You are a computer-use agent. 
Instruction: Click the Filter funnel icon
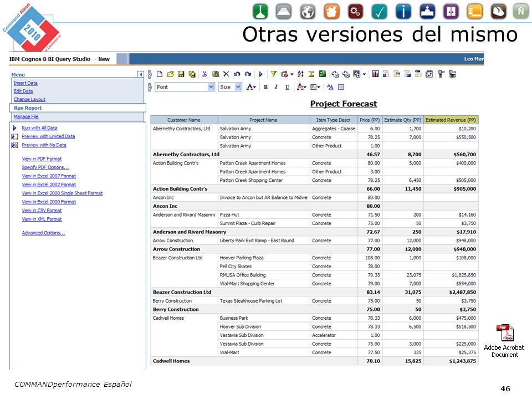point(273,74)
